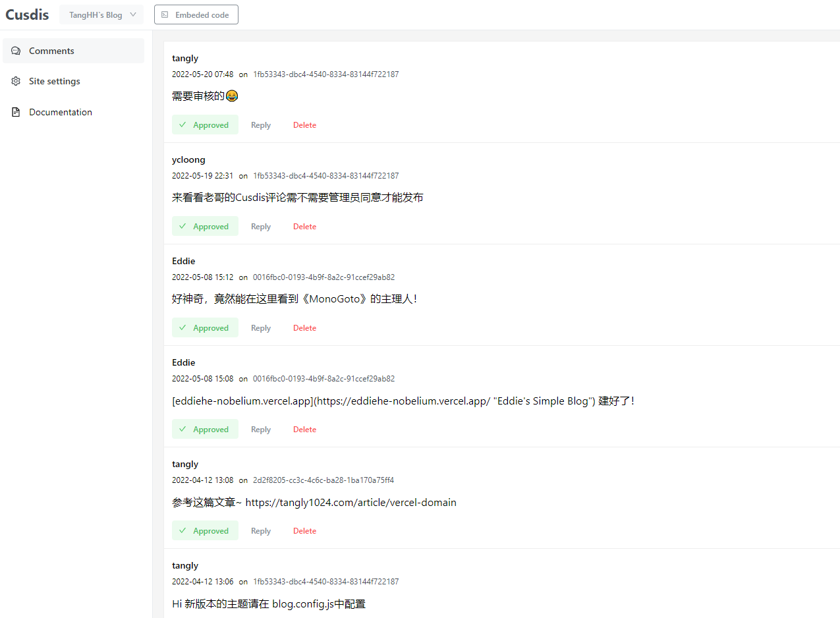Open the TangHH`s Blog site dropdown
Screen dimensions: 840x618
101,14
